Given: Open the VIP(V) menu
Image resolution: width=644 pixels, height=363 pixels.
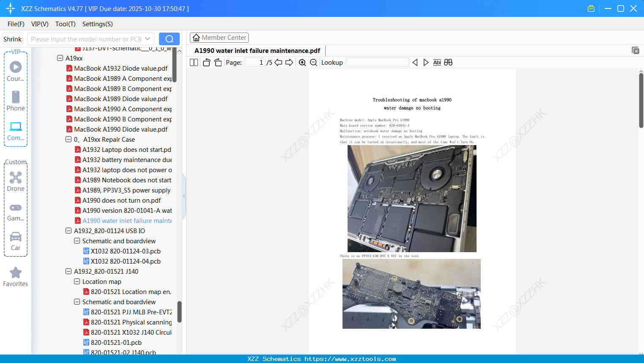Looking at the screenshot, I should point(40,24).
